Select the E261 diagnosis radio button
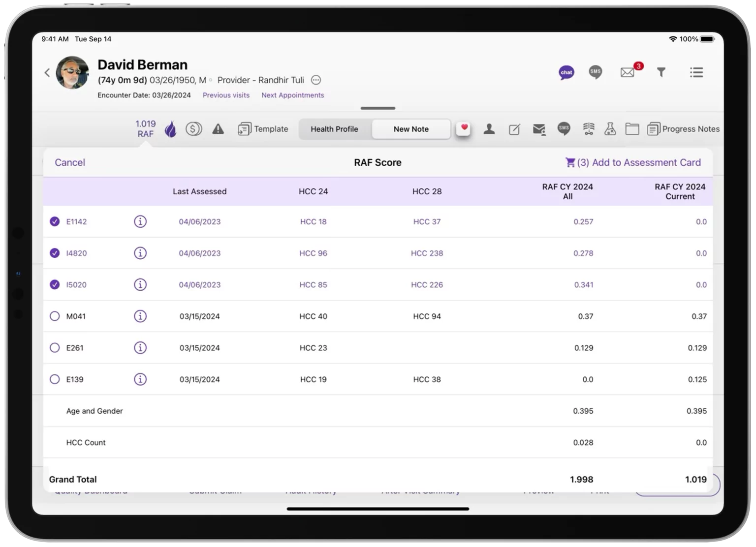This screenshot has height=547, width=756. click(x=55, y=348)
